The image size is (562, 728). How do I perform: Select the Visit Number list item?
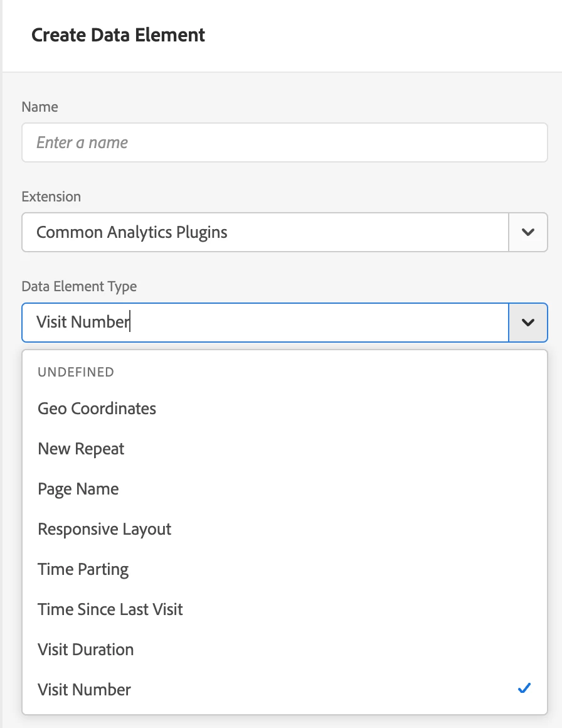[x=85, y=690]
